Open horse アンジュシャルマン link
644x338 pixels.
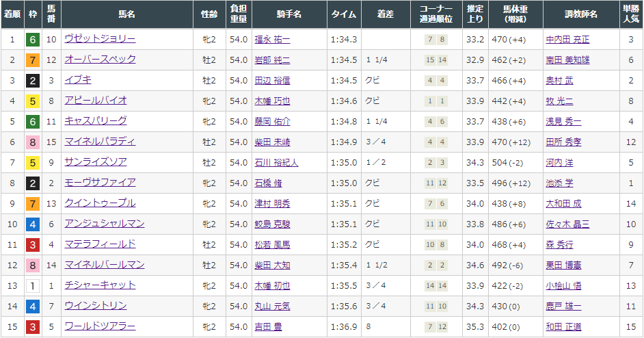click(105, 224)
